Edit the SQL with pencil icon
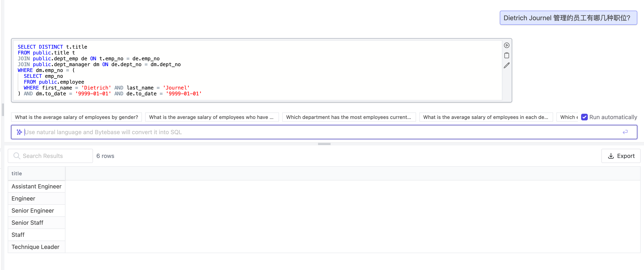The height and width of the screenshot is (270, 644). [507, 65]
